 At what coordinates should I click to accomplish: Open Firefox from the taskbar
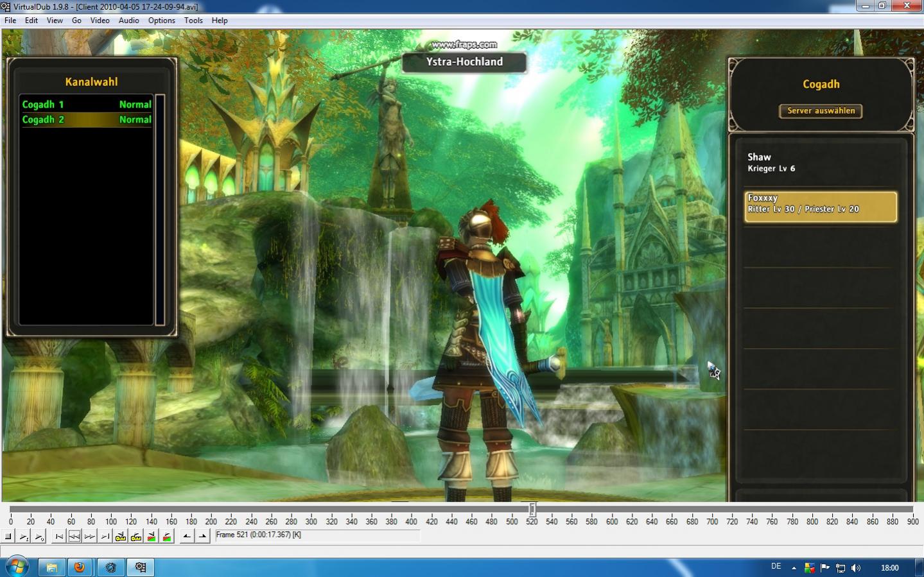coord(80,567)
